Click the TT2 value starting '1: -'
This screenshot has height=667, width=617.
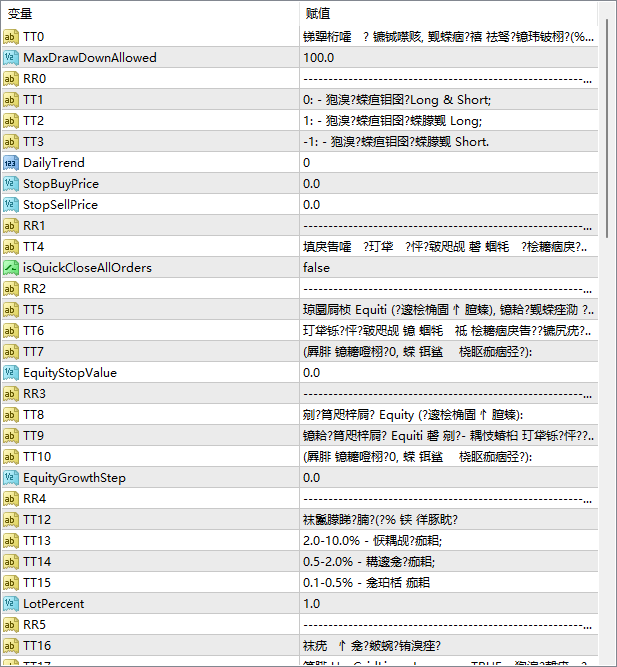click(x=392, y=121)
